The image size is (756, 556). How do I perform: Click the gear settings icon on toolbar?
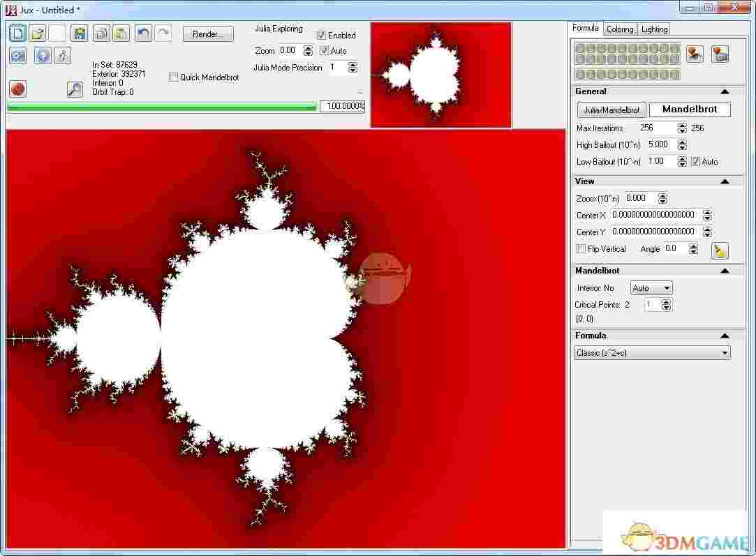tap(17, 56)
